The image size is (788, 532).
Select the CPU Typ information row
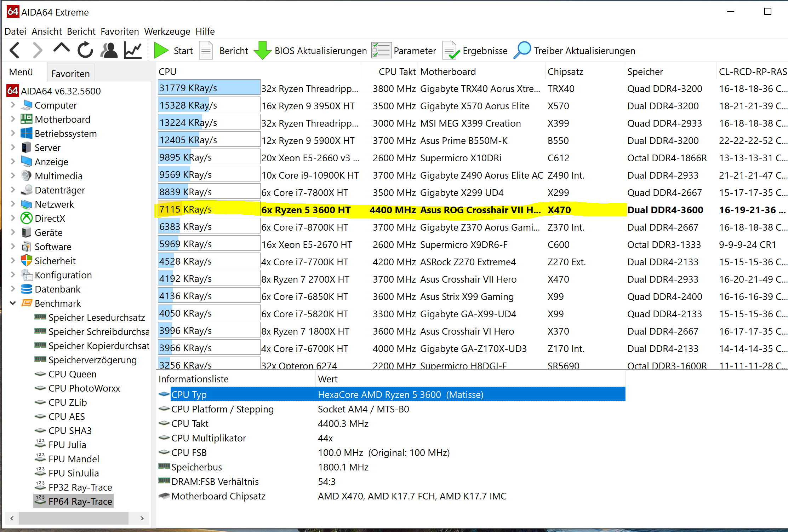click(x=392, y=394)
